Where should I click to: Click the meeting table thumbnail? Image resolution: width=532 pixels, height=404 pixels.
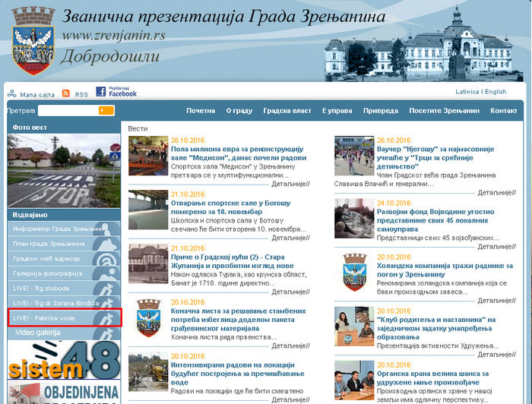click(354, 218)
